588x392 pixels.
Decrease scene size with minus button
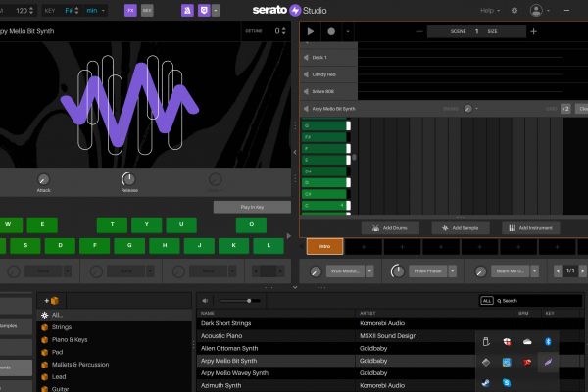pyautogui.click(x=419, y=32)
